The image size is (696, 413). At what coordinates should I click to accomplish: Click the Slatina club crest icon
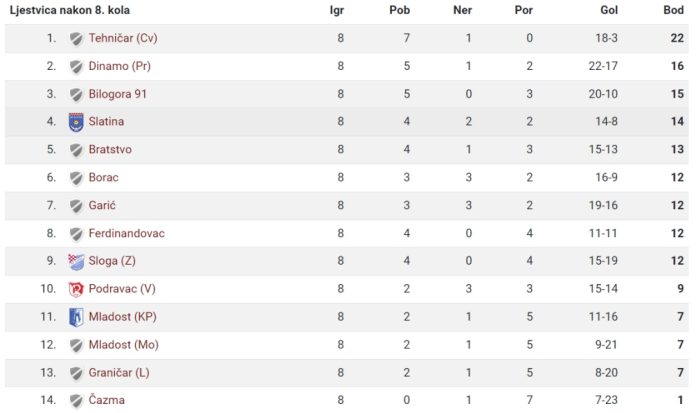(x=76, y=122)
